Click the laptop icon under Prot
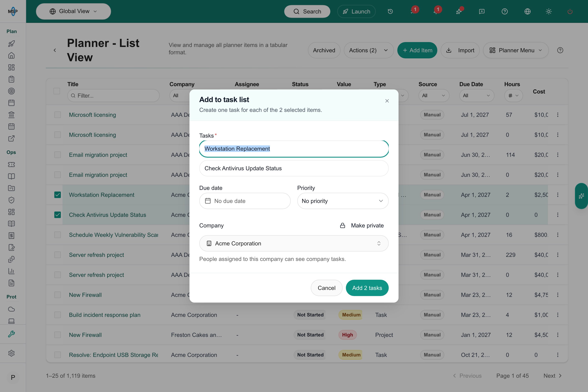Screen dimensions: 588x392 point(11,321)
